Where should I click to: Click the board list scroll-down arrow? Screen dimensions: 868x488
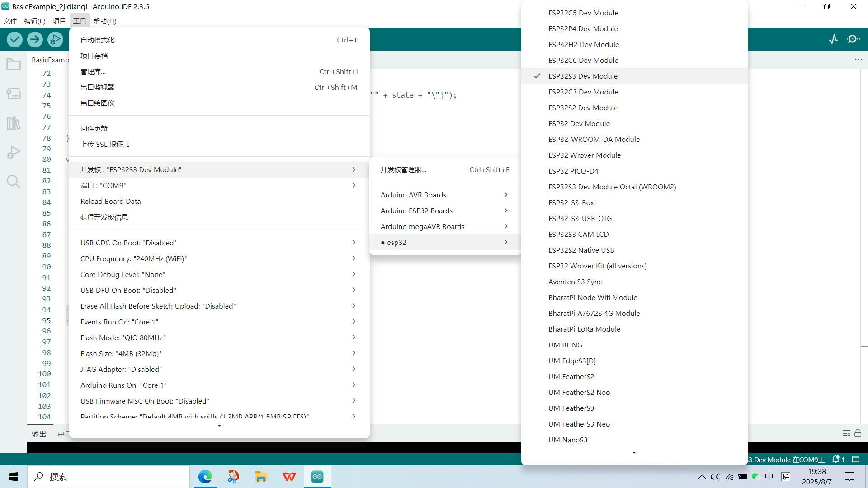click(634, 452)
